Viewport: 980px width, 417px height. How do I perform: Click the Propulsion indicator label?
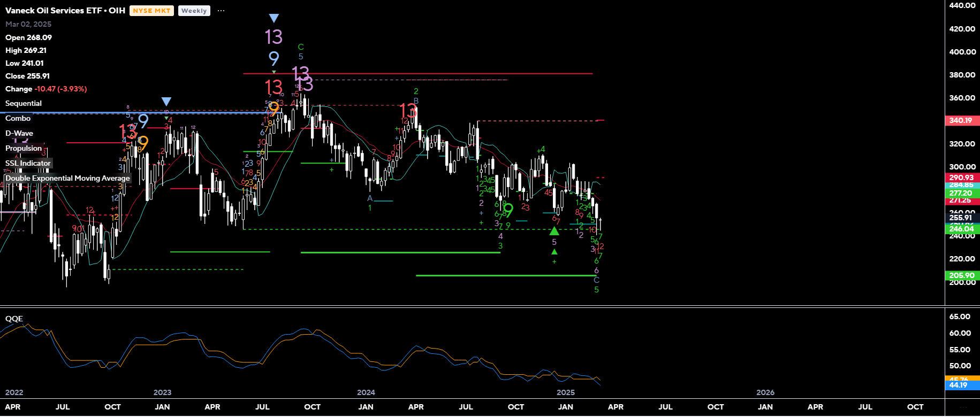tap(24, 148)
